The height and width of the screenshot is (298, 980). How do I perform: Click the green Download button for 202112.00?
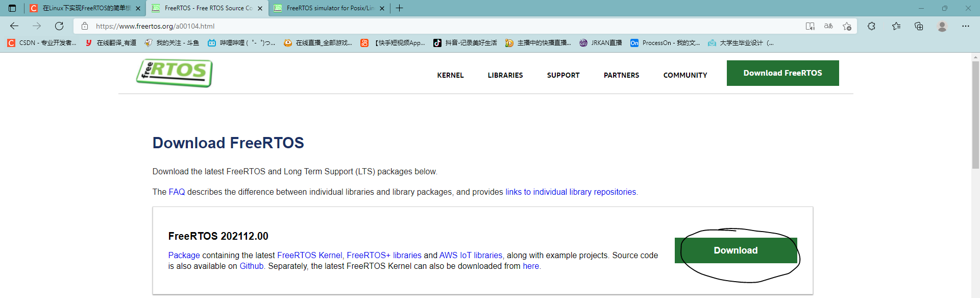(736, 250)
